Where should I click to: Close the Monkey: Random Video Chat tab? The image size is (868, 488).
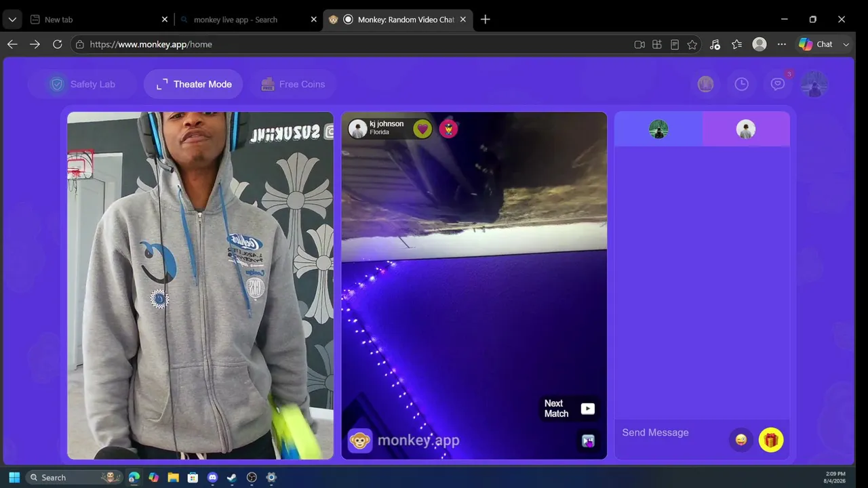click(463, 20)
